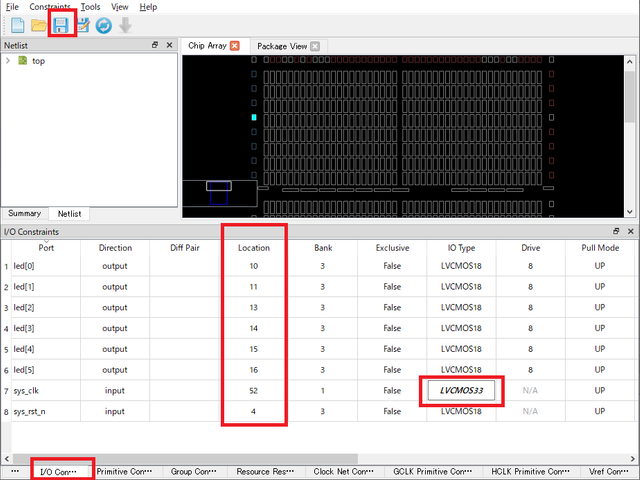Screen dimensions: 640x480
Task: Open the IO Type dropdown for sys_clk
Action: pos(461,390)
